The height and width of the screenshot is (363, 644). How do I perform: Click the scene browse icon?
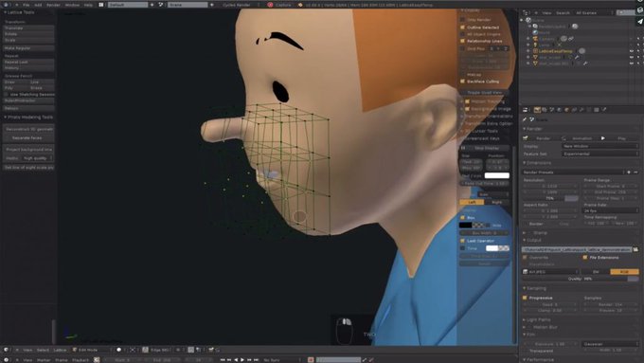161,5
